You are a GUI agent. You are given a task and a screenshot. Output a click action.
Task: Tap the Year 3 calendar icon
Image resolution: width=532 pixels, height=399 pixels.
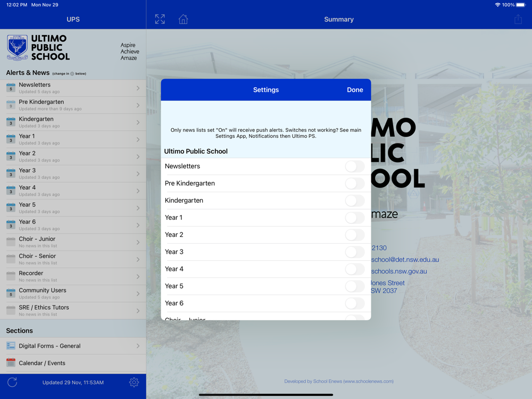[x=11, y=173]
